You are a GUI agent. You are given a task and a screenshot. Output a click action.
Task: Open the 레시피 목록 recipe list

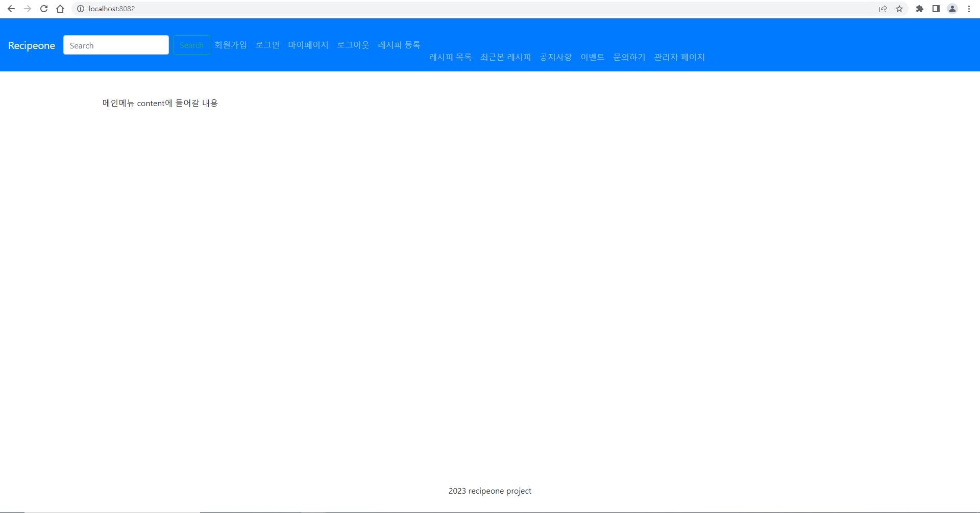(x=450, y=57)
